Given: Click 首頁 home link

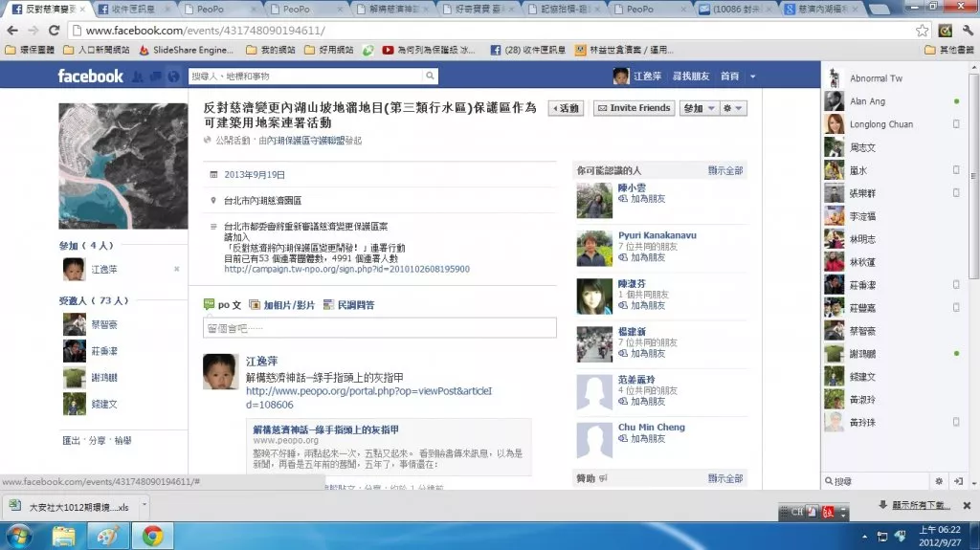Looking at the screenshot, I should point(729,77).
